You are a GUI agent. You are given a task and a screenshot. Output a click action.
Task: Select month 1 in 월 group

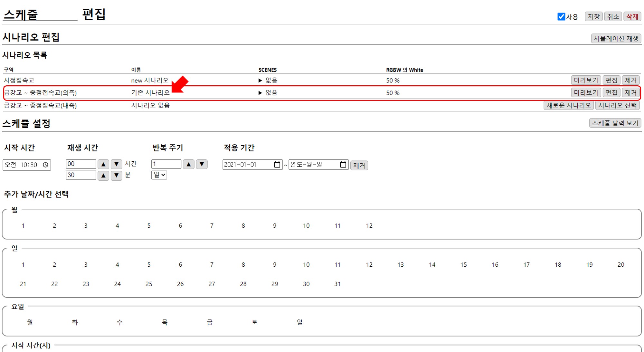point(23,226)
